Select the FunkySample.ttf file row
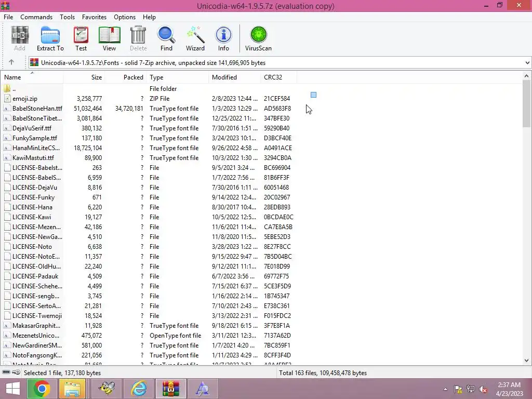Viewport: 532px width, 399px height. (x=149, y=138)
